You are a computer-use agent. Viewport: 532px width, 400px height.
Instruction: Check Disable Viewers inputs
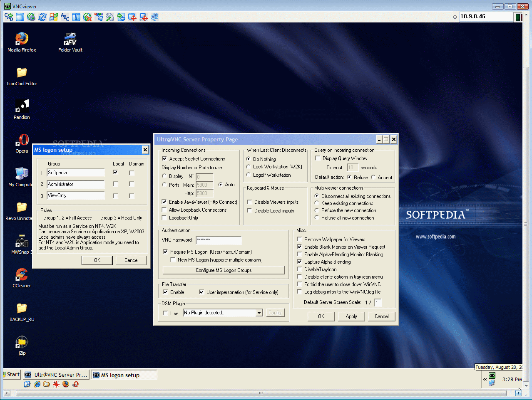(x=249, y=202)
